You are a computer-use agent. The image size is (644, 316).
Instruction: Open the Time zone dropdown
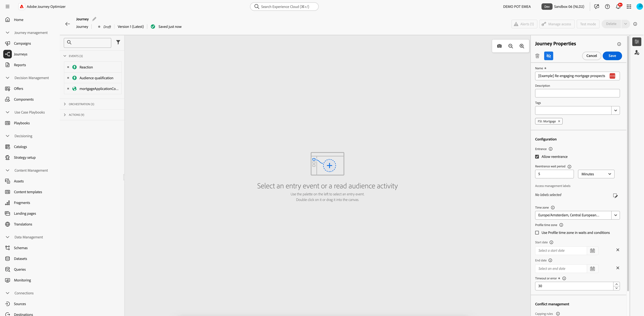tap(615, 215)
